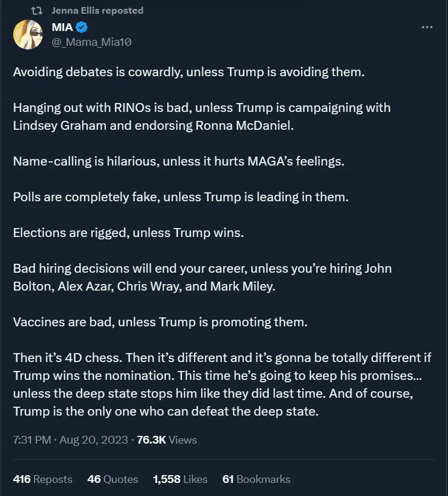The width and height of the screenshot is (448, 496).
Task: View the 76.3K Views analytics
Action: [x=167, y=440]
